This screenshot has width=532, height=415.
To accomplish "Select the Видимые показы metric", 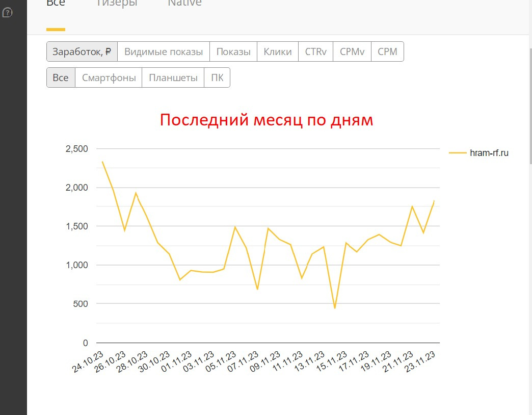I will point(164,51).
